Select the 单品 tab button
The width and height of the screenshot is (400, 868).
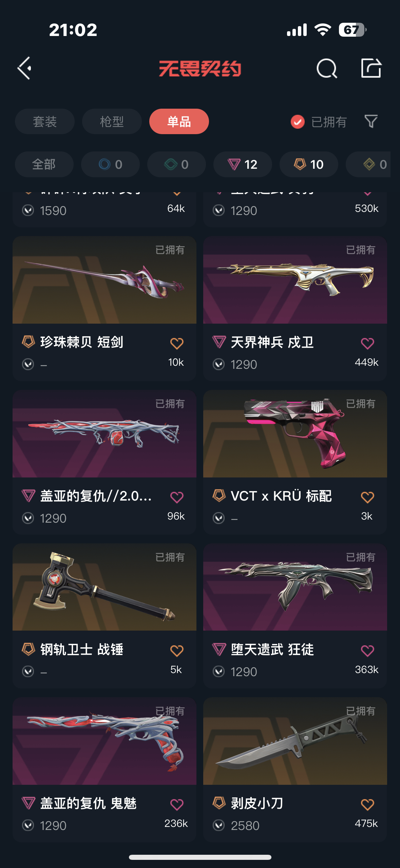click(179, 122)
